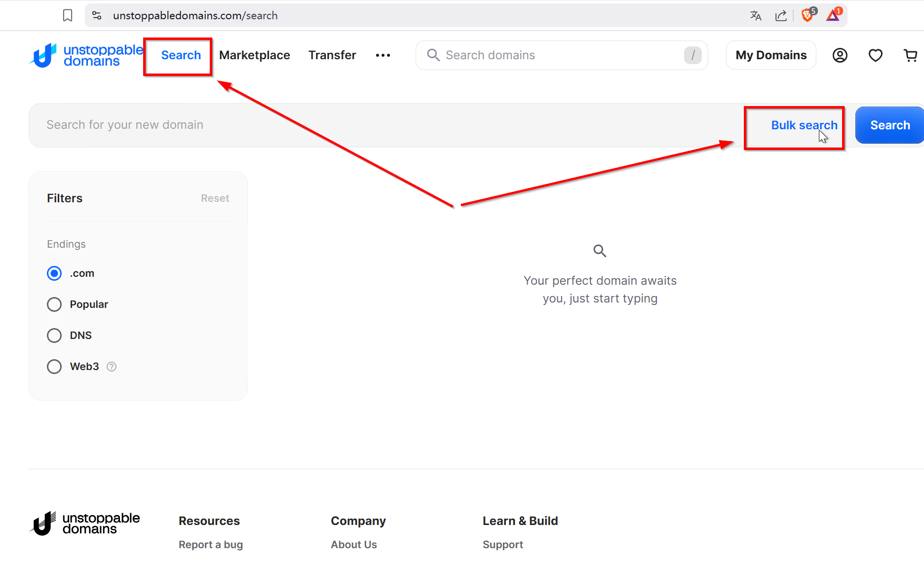Click the browser address bar URL
The height and width of the screenshot is (562, 924).
pos(195,16)
